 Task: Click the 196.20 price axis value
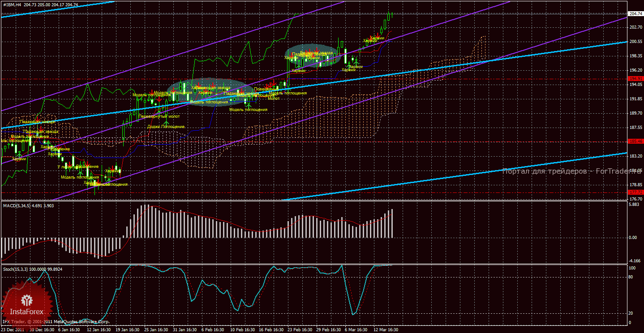[635, 70]
